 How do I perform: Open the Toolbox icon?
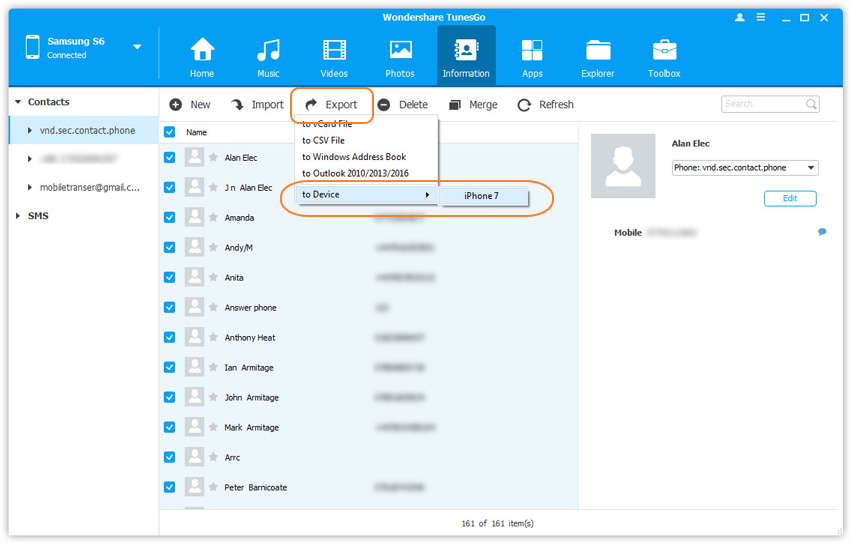tap(664, 50)
